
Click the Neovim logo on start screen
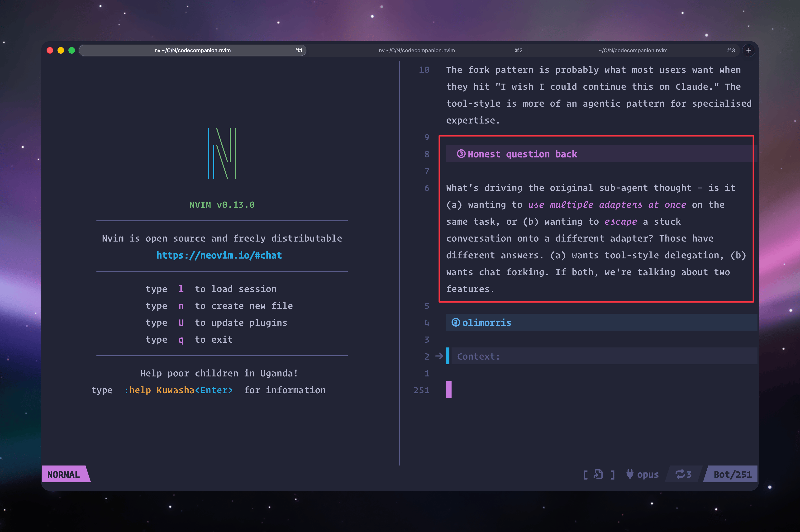click(222, 153)
